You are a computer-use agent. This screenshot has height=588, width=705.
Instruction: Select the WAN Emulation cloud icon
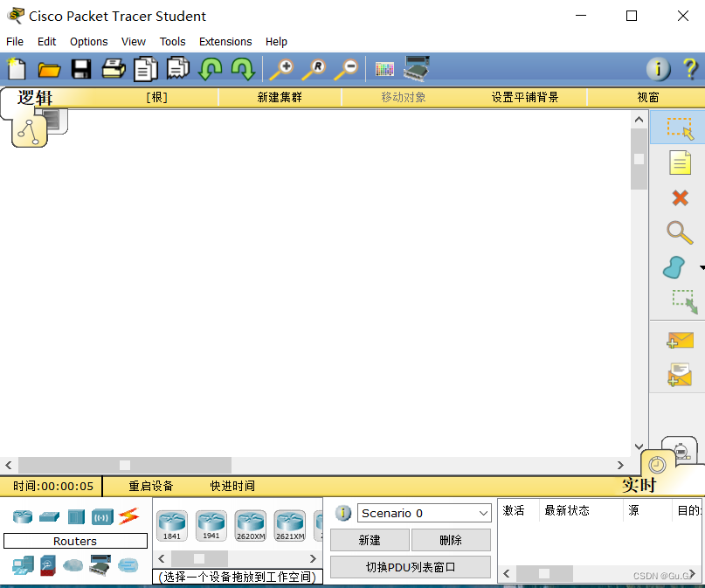pyautogui.click(x=73, y=565)
